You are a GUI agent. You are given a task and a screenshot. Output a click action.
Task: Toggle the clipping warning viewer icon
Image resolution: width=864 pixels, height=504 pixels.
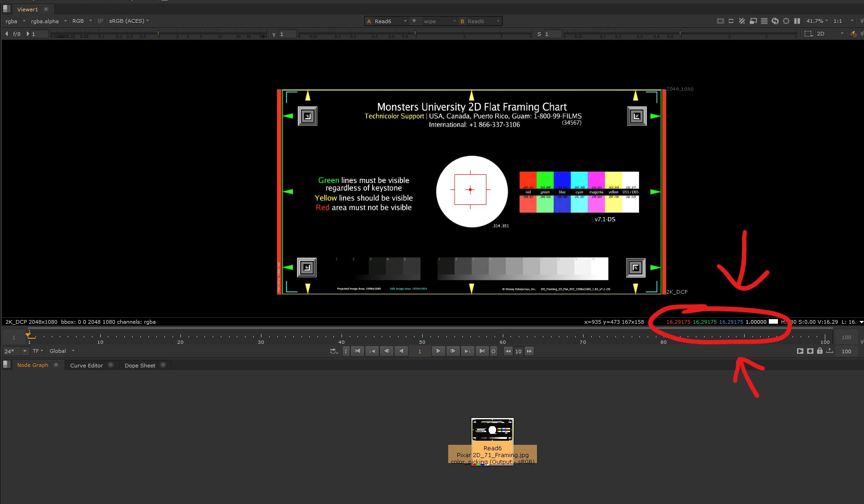(x=720, y=21)
